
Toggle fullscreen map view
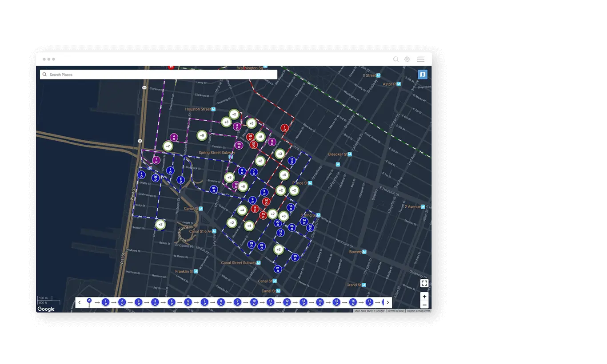424,283
